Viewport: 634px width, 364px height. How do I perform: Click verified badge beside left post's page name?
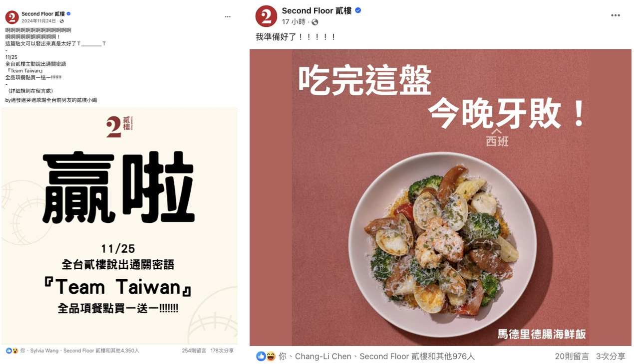tap(69, 14)
